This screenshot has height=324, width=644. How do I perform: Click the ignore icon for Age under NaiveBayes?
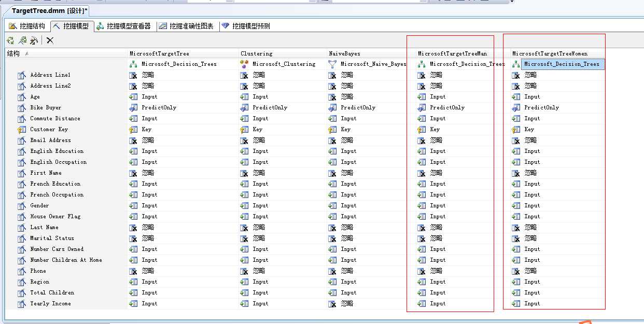coord(332,97)
